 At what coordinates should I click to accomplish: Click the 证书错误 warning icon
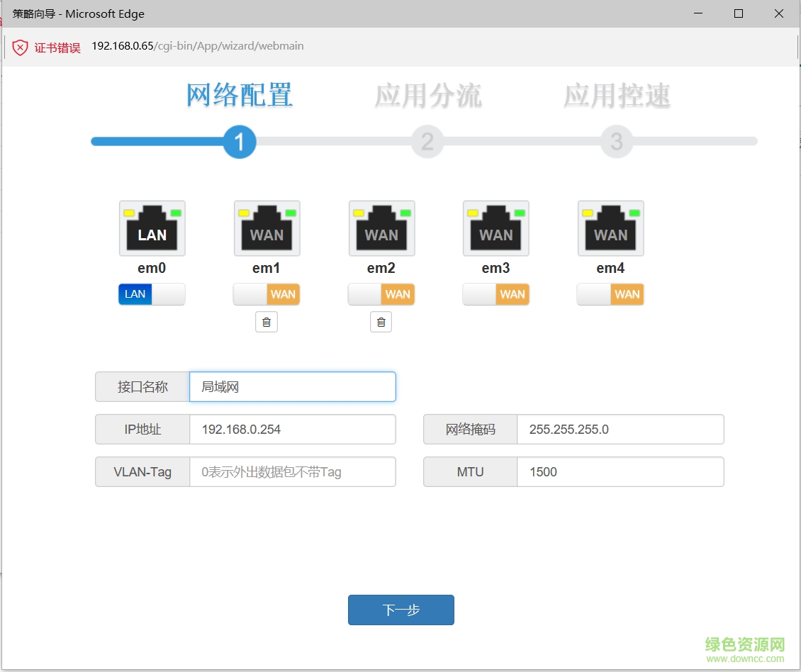pyautogui.click(x=20, y=46)
